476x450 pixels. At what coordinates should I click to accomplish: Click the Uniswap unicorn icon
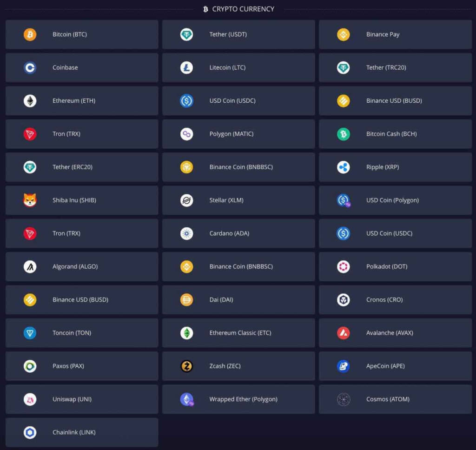[30, 399]
